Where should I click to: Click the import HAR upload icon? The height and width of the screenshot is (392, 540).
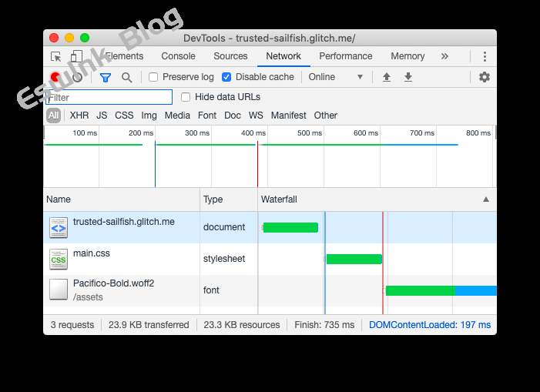click(387, 77)
